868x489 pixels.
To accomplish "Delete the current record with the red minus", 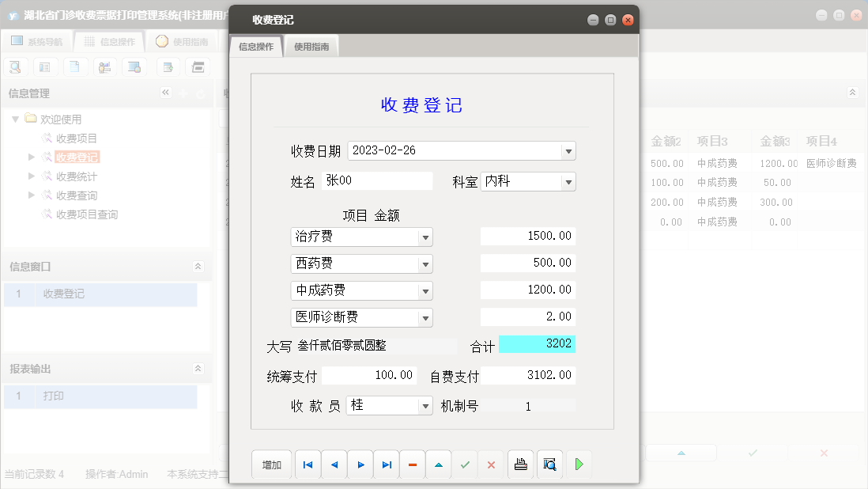I will tap(412, 464).
